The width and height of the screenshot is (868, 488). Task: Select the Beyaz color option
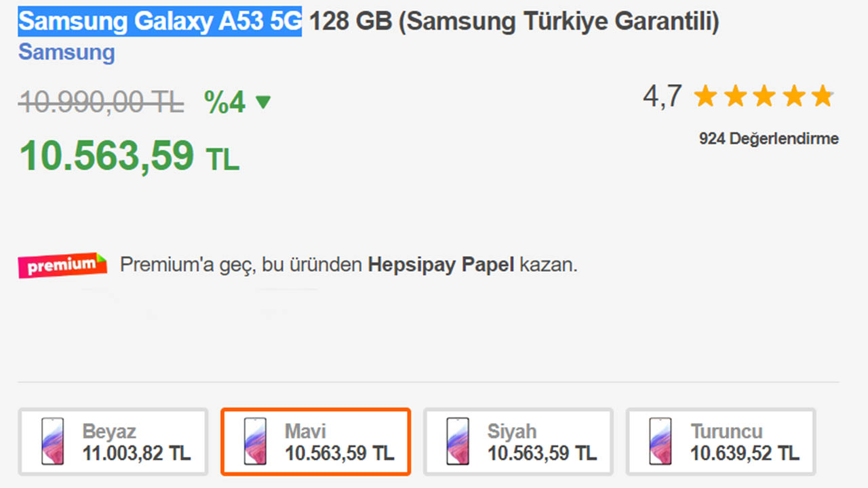(x=113, y=441)
